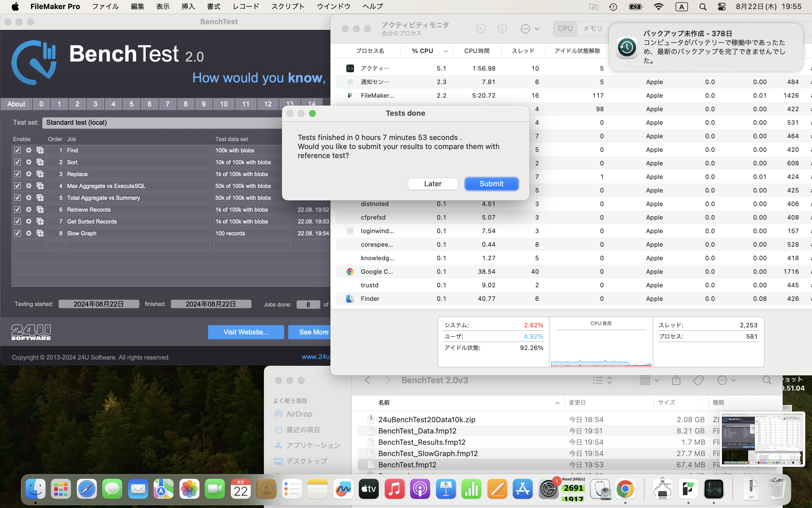Sort by CPU時間 column header
The height and width of the screenshot is (508, 812).
click(x=477, y=51)
